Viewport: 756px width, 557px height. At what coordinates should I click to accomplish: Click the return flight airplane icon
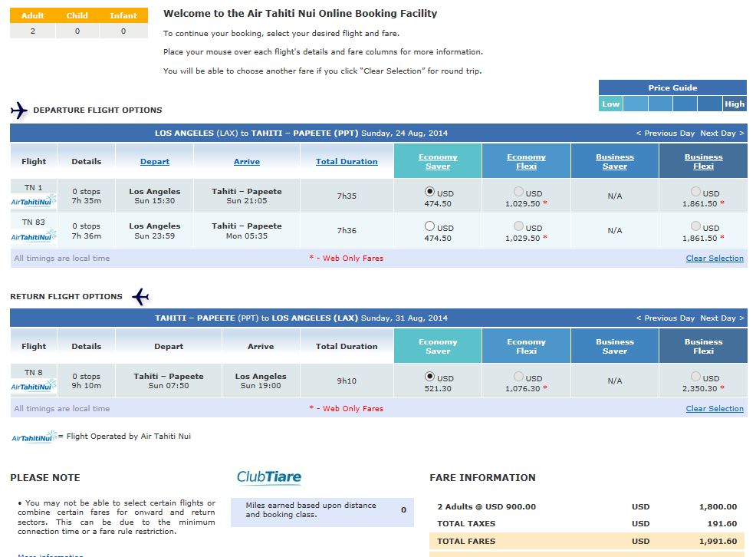[x=140, y=297]
